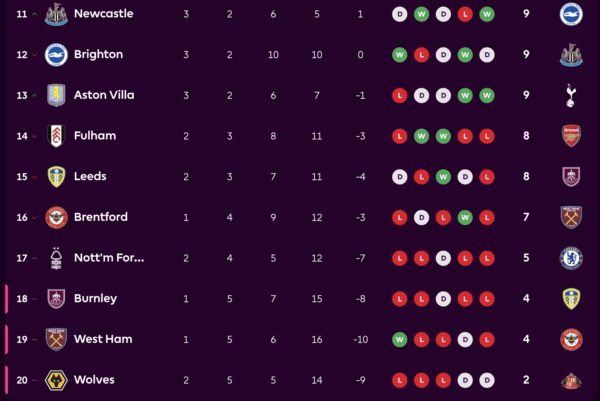Viewport: 600px width, 401px height.
Task: Open the Leeds team name link
Action: point(91,177)
